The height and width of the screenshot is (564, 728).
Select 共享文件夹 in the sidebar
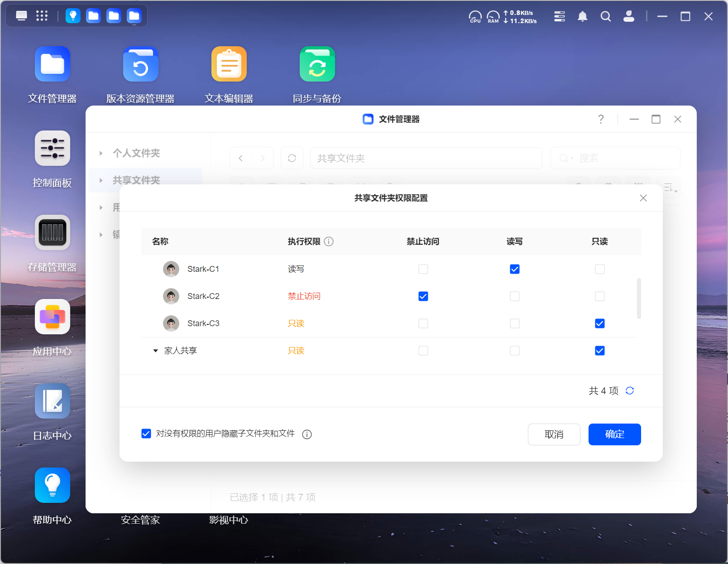click(x=136, y=180)
